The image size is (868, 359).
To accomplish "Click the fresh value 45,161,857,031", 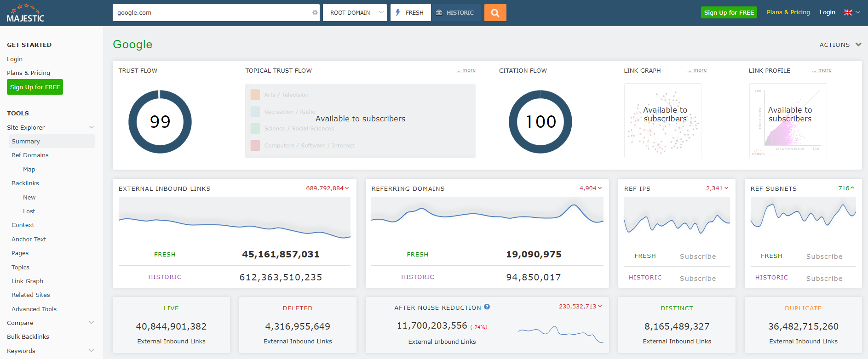I will click(x=281, y=254).
